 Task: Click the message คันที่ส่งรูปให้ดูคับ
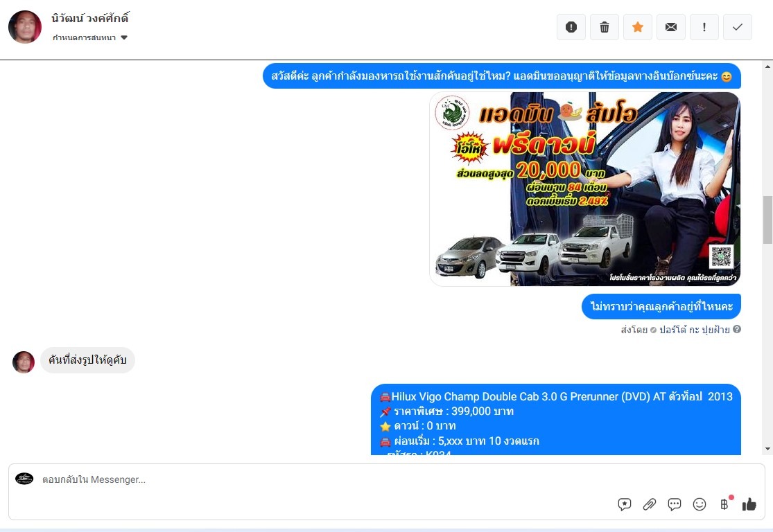tap(87, 360)
